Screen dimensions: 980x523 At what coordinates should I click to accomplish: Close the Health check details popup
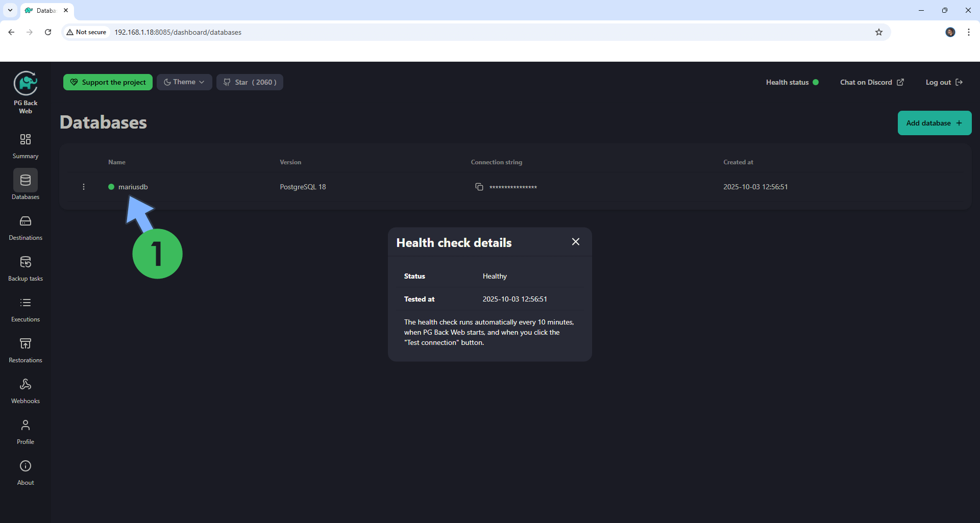pos(576,242)
